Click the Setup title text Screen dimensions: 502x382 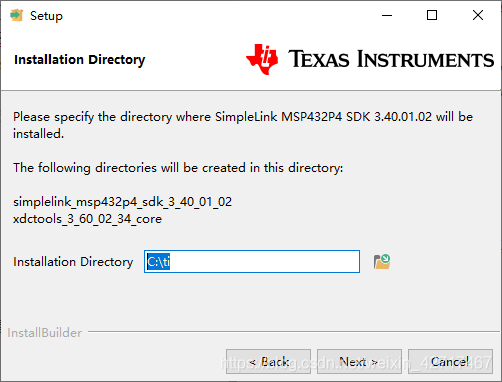46,16
